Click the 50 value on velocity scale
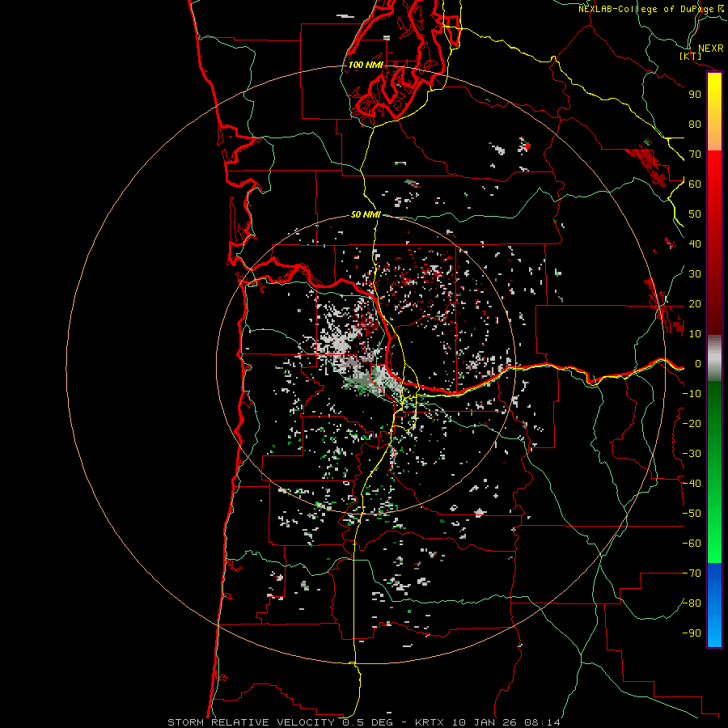The width and height of the screenshot is (728, 728). click(x=695, y=214)
